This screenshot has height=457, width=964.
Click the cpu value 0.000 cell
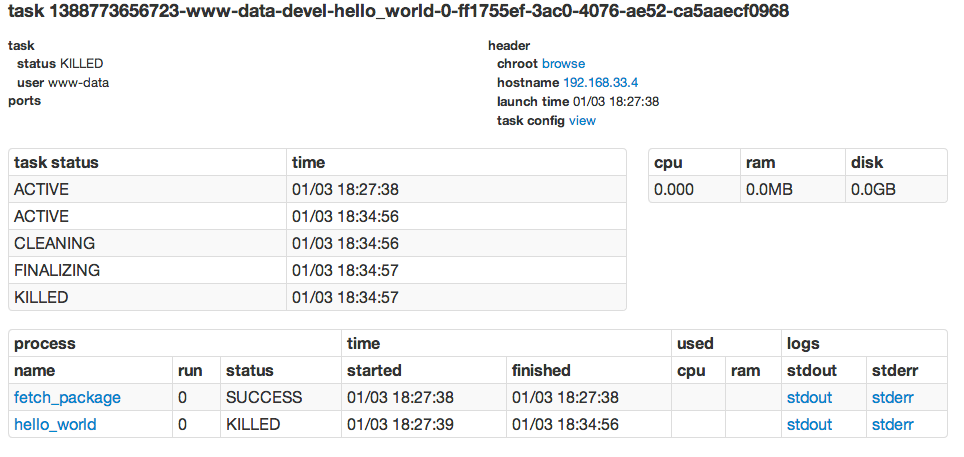(674, 190)
